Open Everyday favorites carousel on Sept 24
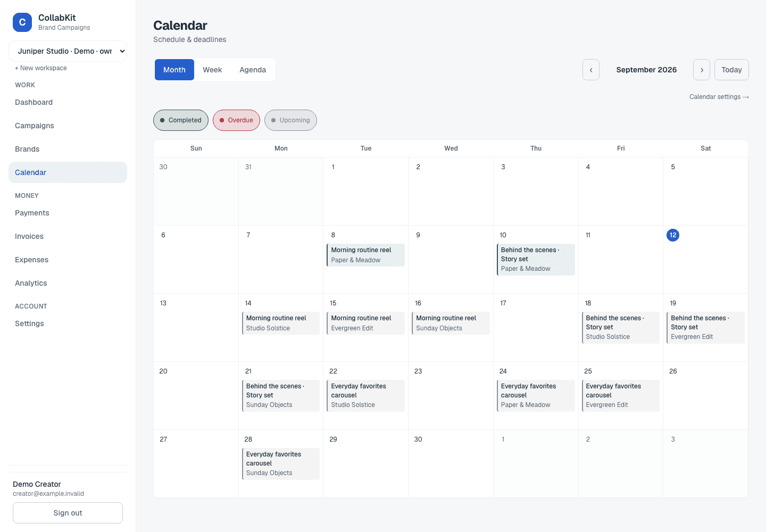The image size is (766, 532). pyautogui.click(x=536, y=395)
